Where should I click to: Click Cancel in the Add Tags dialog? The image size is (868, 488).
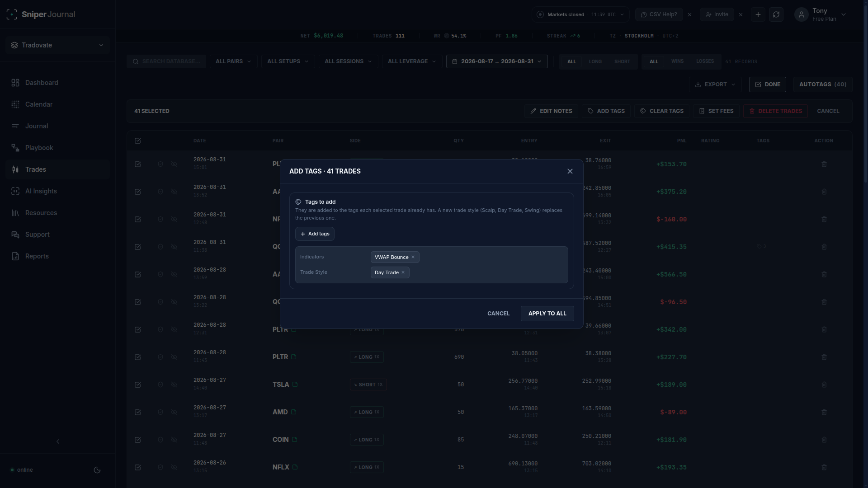click(498, 314)
